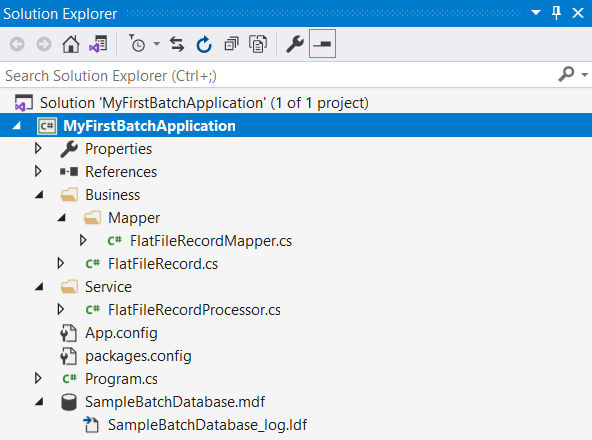This screenshot has height=440, width=592.
Task: Open the dropdown arrow next to Pending Changes Filter
Action: tap(156, 44)
